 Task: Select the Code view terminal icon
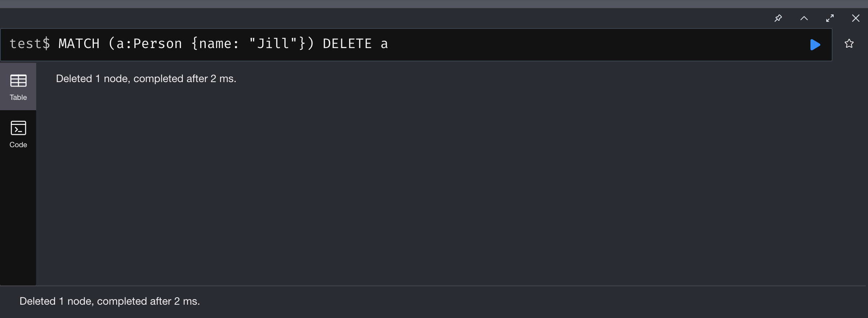click(x=18, y=128)
